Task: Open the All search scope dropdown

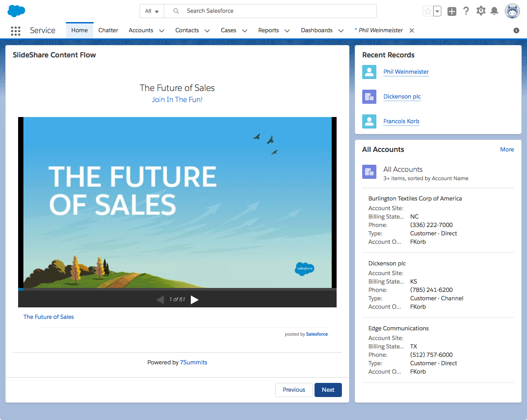Action: 152,11
